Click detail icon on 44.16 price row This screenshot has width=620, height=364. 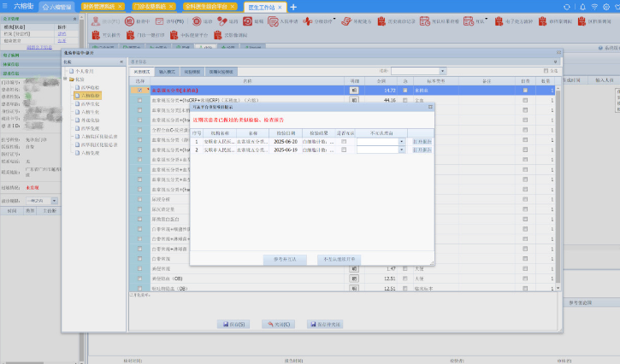(x=353, y=100)
